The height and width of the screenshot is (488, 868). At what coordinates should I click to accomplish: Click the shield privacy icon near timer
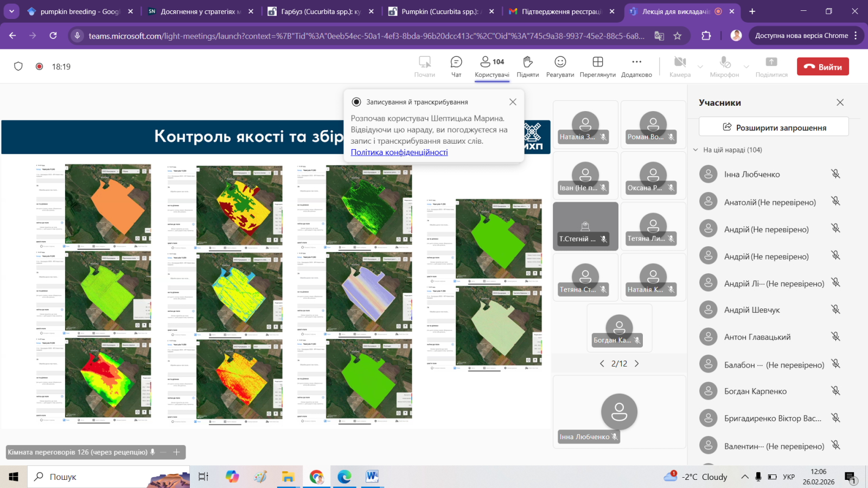tap(18, 66)
